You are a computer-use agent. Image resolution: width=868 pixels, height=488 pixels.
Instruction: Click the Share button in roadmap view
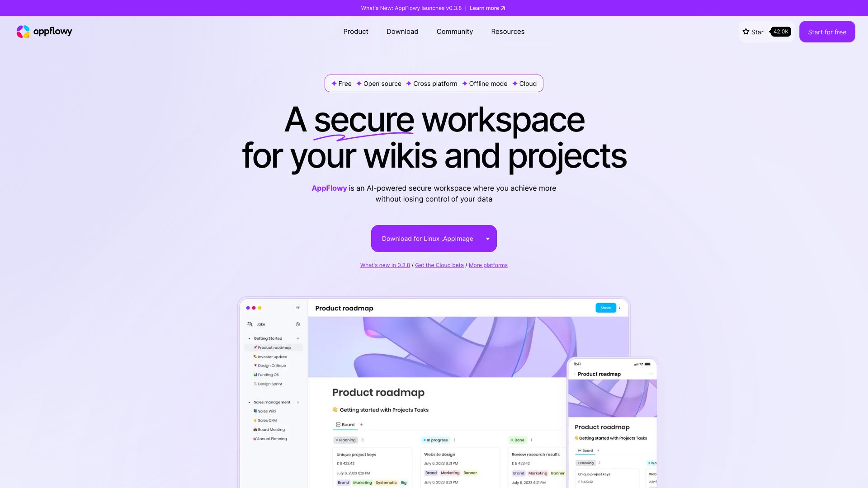click(606, 307)
